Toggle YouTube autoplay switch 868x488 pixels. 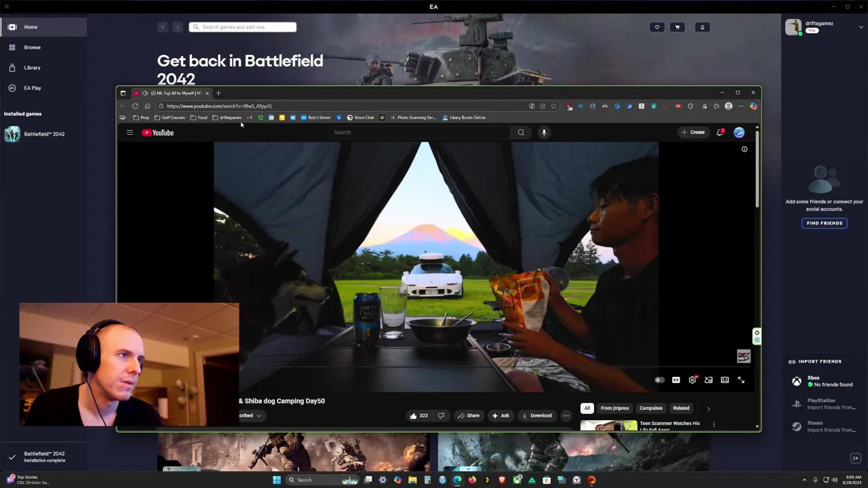pos(660,380)
